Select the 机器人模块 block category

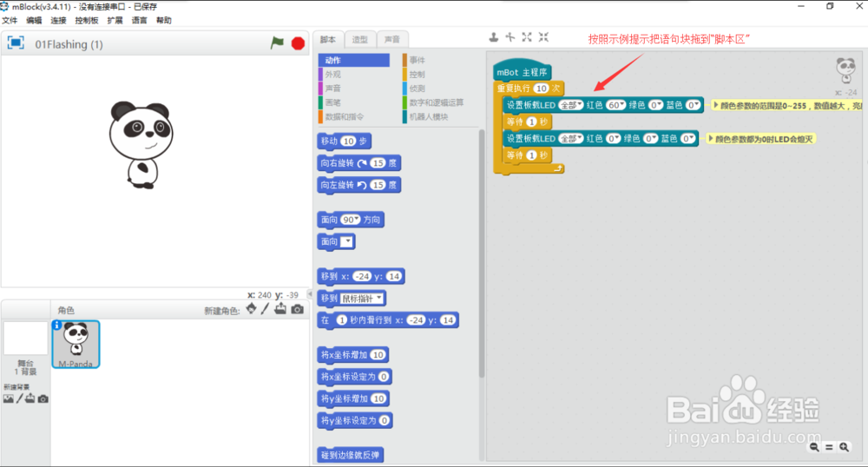429,116
